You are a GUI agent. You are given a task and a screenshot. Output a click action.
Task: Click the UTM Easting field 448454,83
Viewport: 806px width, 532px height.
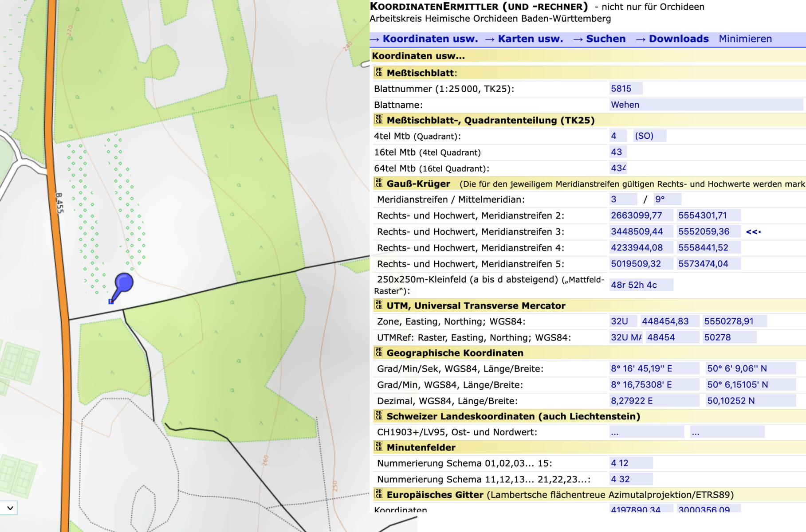click(x=669, y=321)
